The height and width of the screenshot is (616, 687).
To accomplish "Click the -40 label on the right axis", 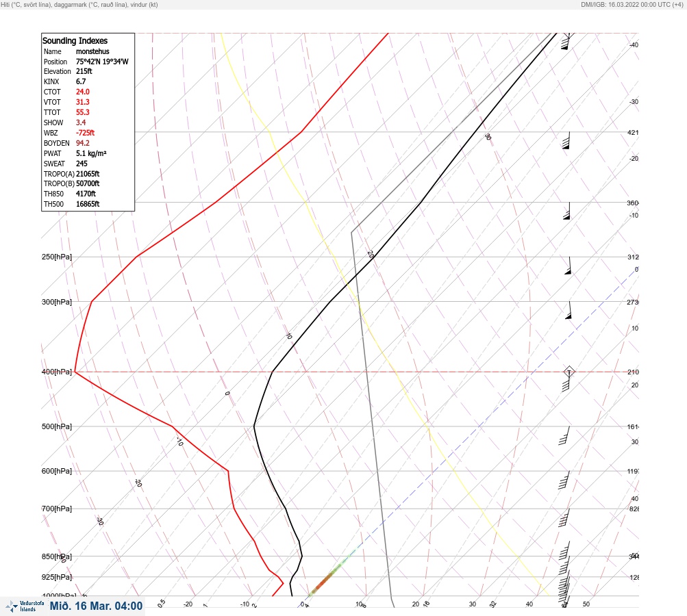I will click(634, 44).
